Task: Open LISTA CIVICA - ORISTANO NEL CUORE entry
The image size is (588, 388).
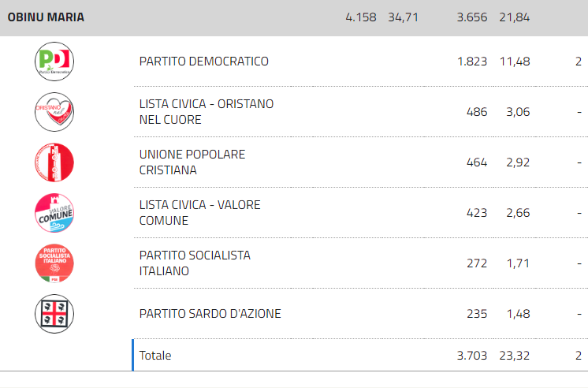Action: tap(207, 112)
